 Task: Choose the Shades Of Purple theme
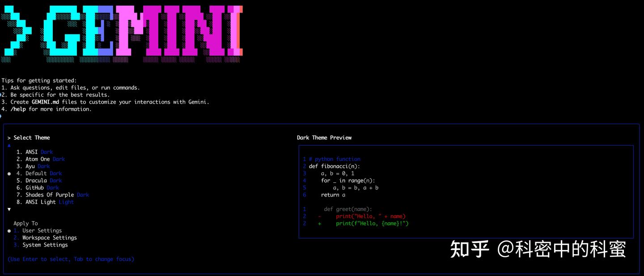[58, 194]
